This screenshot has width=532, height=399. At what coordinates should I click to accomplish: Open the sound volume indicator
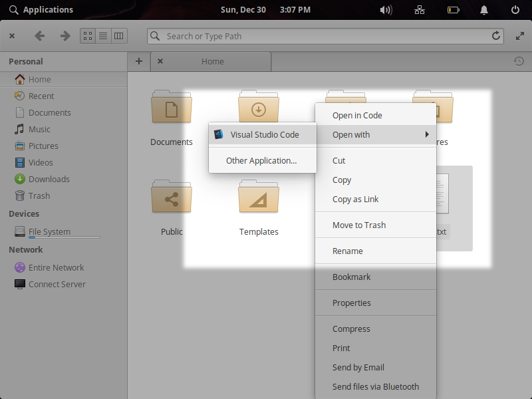[x=386, y=10]
